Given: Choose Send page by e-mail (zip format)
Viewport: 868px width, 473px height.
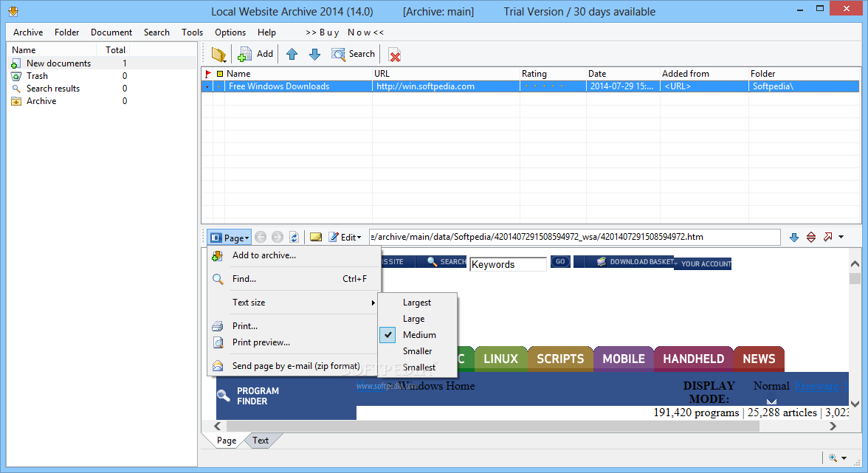Looking at the screenshot, I should point(292,366).
